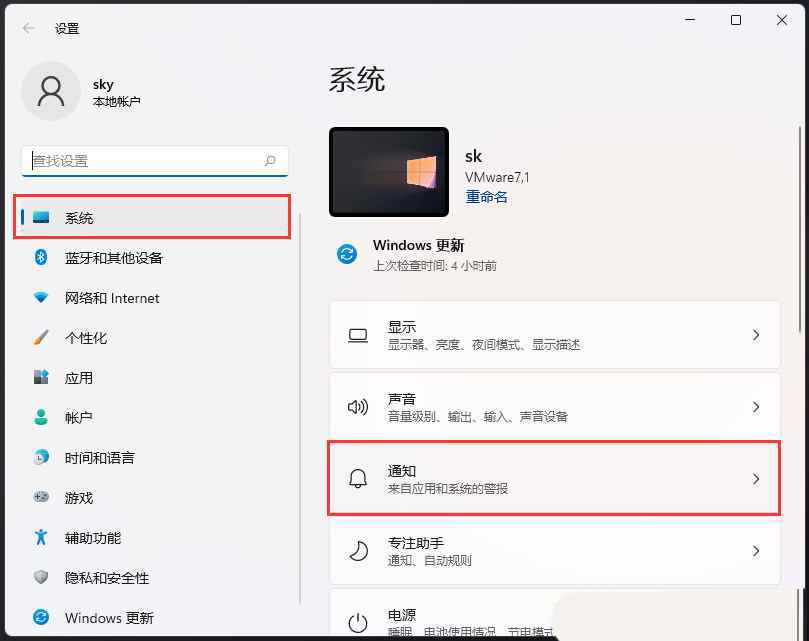Click the main content scrollbar
The width and height of the screenshot is (809, 641).
(x=800, y=229)
